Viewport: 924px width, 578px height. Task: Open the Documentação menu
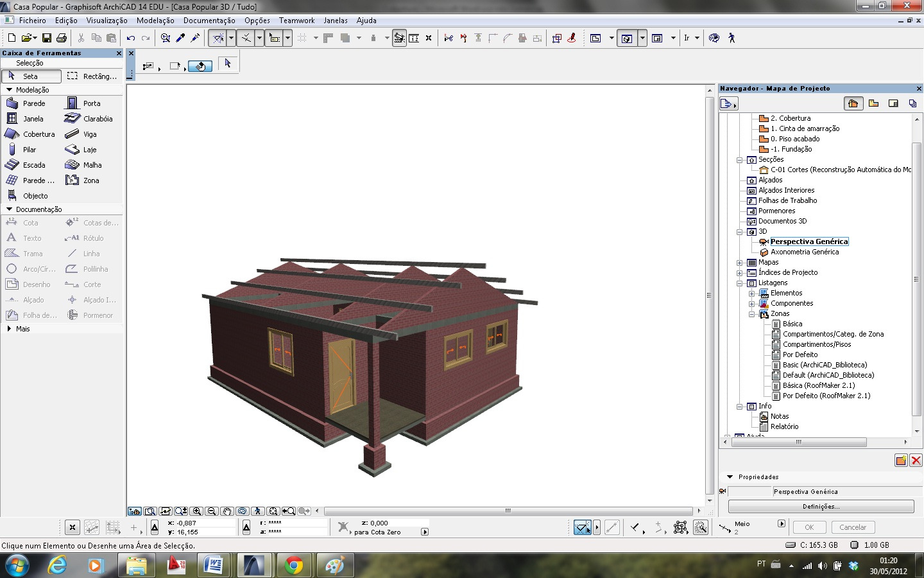click(x=209, y=21)
